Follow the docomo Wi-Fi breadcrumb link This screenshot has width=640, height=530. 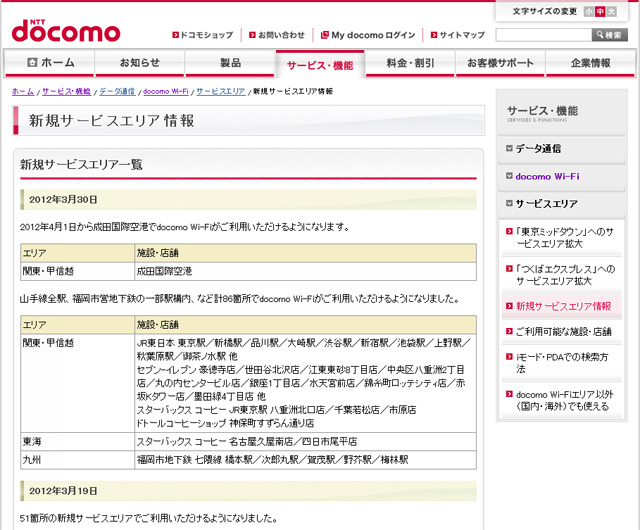[x=166, y=91]
